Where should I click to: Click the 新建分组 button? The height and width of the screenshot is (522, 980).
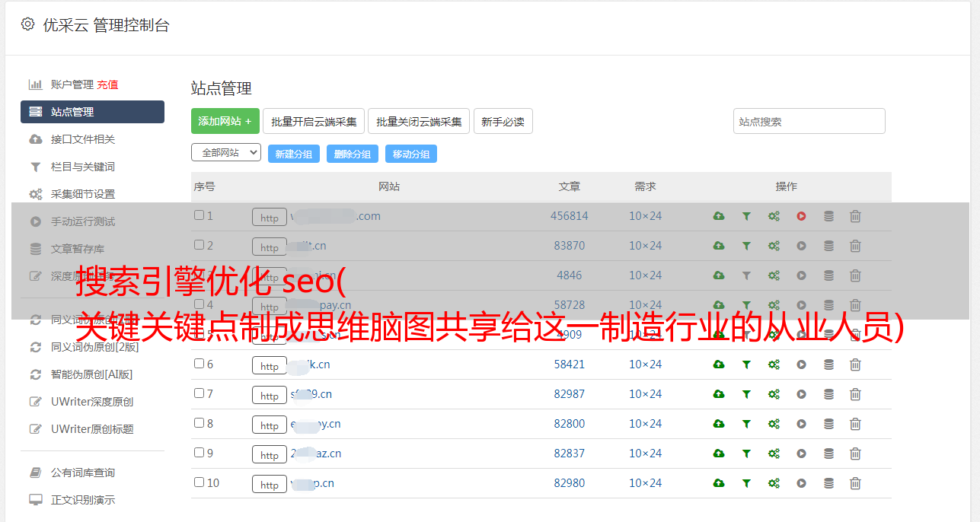pos(294,154)
